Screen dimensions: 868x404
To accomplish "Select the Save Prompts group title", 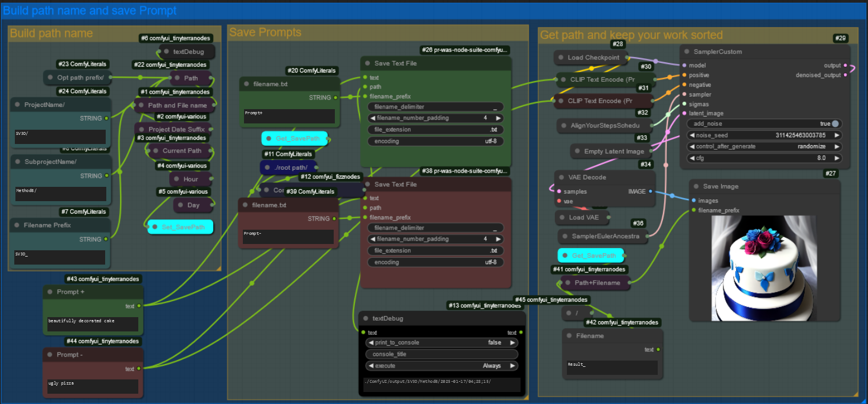I will tap(265, 33).
